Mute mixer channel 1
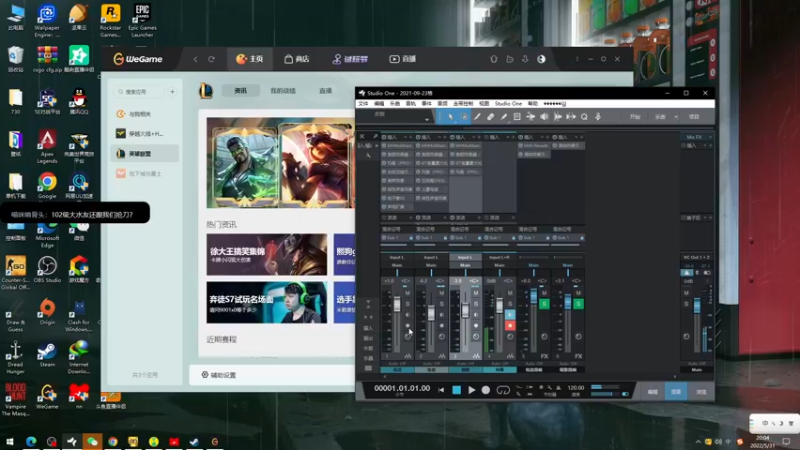The height and width of the screenshot is (450, 800). coord(408,293)
